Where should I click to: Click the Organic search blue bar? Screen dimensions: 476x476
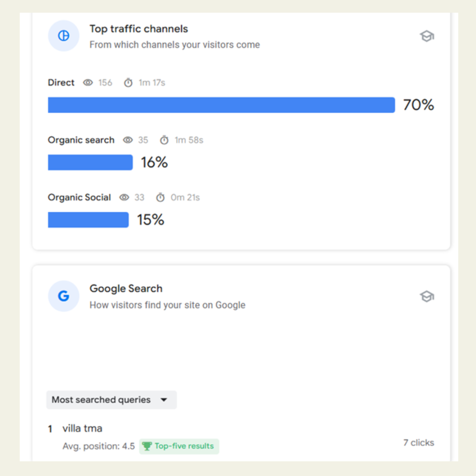pyautogui.click(x=90, y=163)
